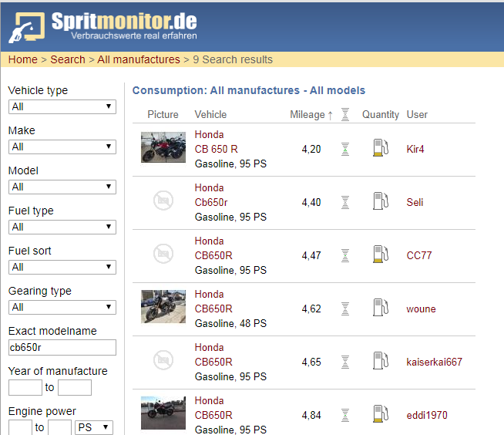Click the Quantity column header
The image size is (504, 435).
point(381,115)
